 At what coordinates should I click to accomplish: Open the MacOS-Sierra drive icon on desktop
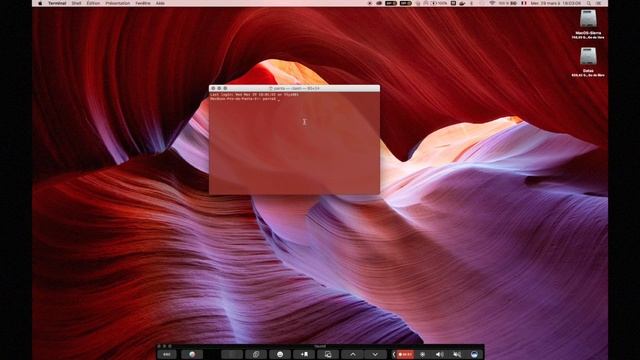click(x=588, y=19)
